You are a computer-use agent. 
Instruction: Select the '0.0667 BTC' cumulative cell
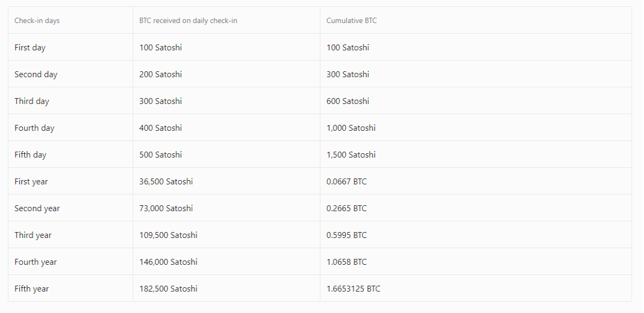click(347, 181)
